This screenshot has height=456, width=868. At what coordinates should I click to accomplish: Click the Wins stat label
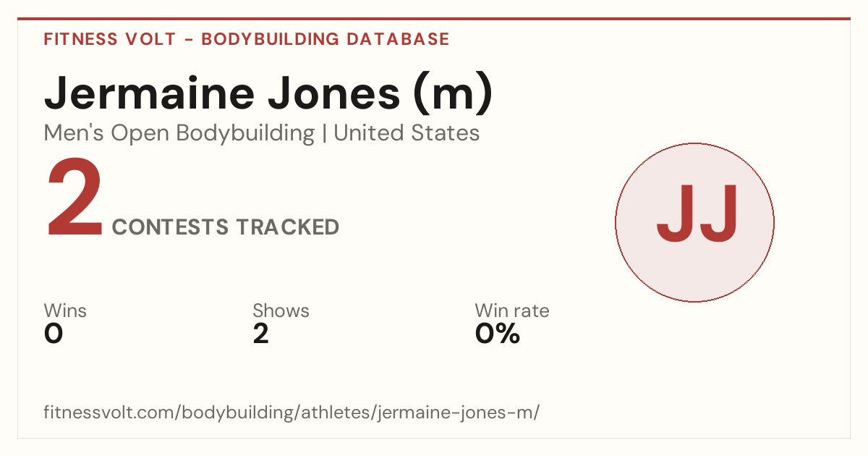(65, 311)
